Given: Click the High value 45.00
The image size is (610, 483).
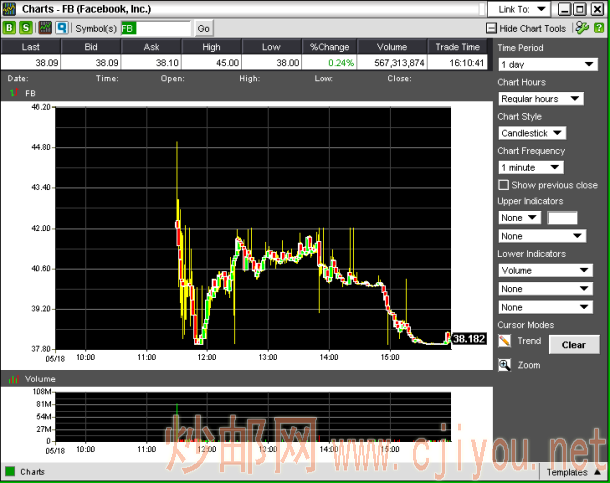Looking at the screenshot, I should [x=227, y=63].
